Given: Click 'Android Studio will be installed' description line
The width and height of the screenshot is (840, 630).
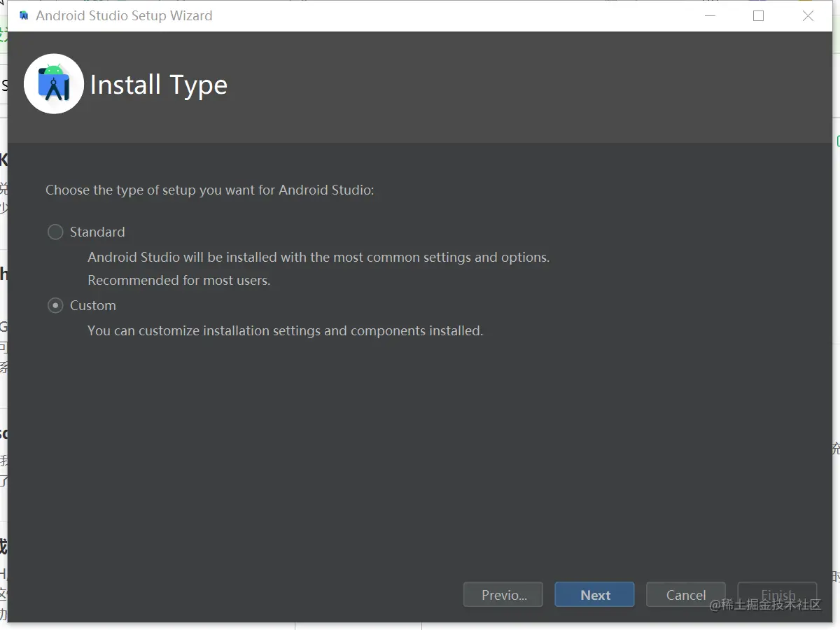Looking at the screenshot, I should point(318,257).
